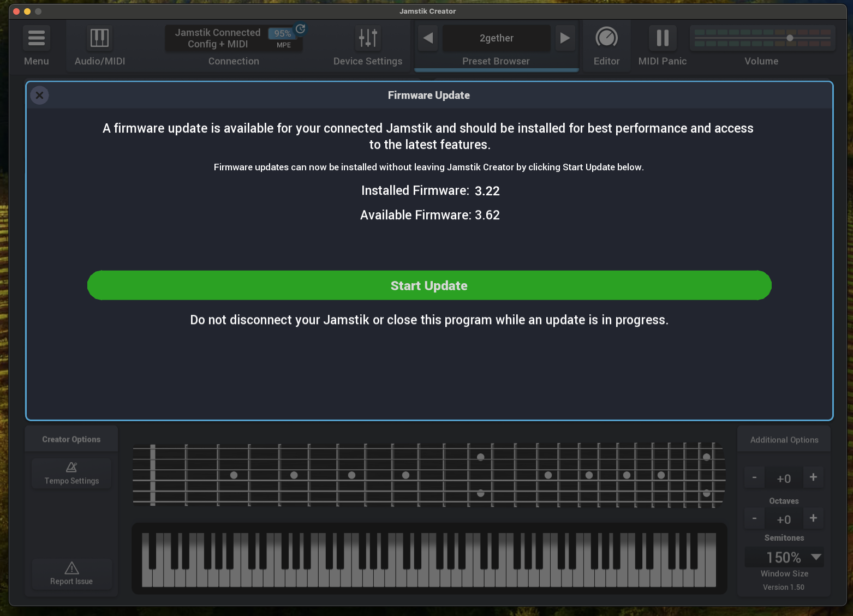Click the Volume slider handle
The height and width of the screenshot is (616, 853).
coord(790,38)
